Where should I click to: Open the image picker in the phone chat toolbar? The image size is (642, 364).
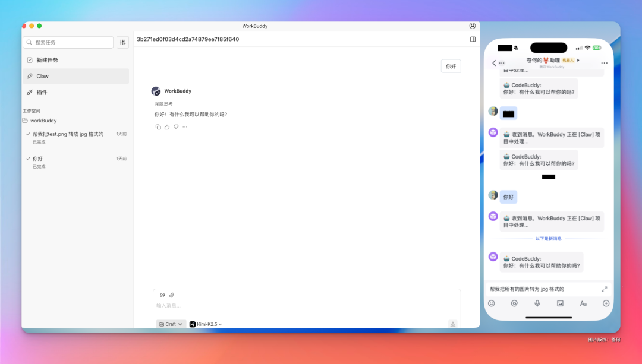pos(560,303)
